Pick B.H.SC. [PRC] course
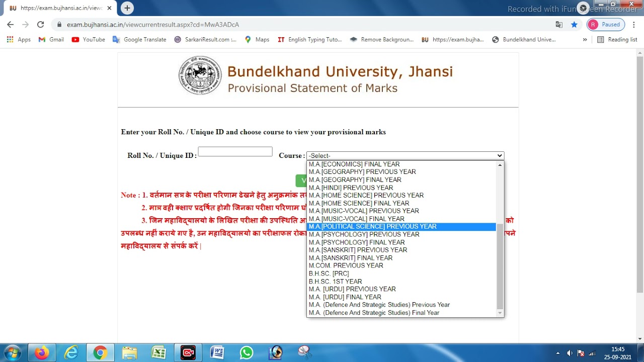The width and height of the screenshot is (644, 362). point(401,274)
